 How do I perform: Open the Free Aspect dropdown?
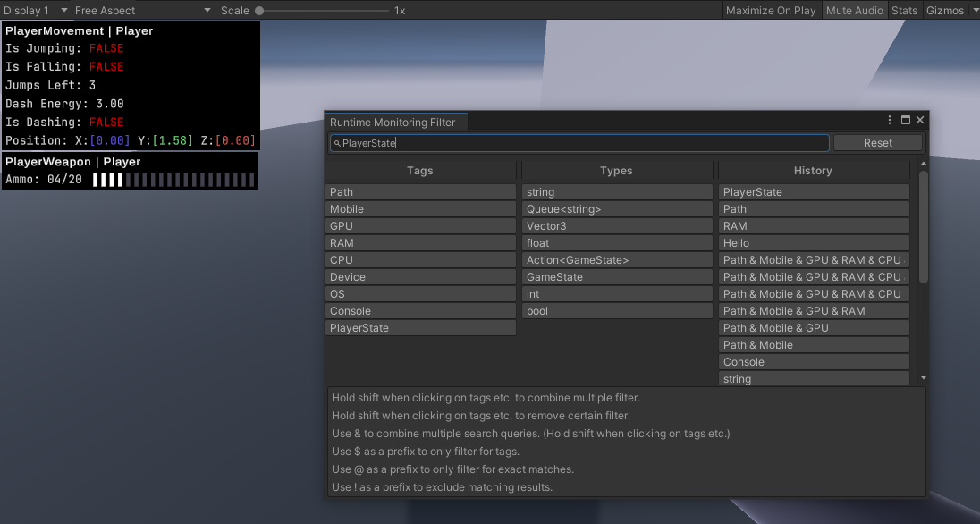pos(142,10)
